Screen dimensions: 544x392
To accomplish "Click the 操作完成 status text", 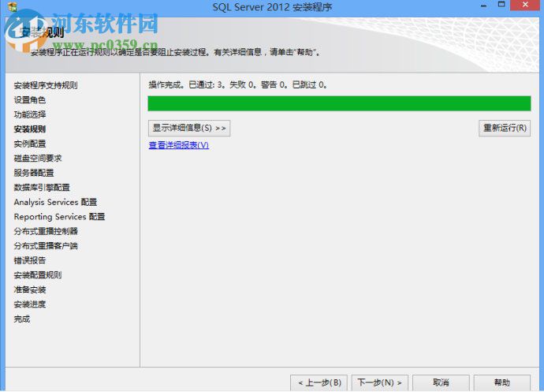I will (x=237, y=84).
